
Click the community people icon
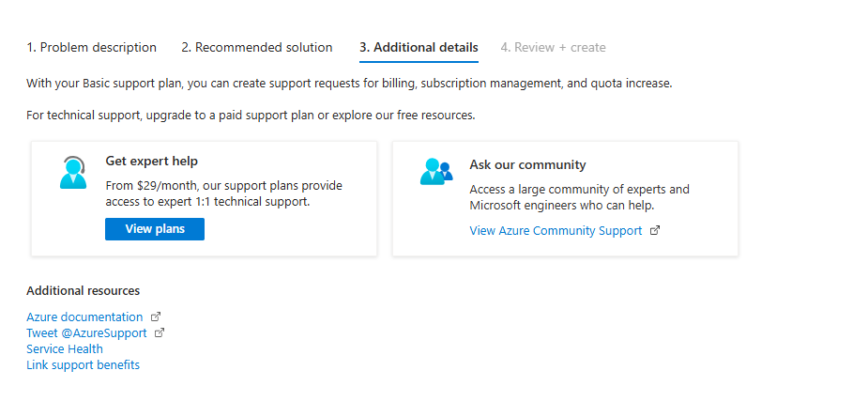pos(436,172)
